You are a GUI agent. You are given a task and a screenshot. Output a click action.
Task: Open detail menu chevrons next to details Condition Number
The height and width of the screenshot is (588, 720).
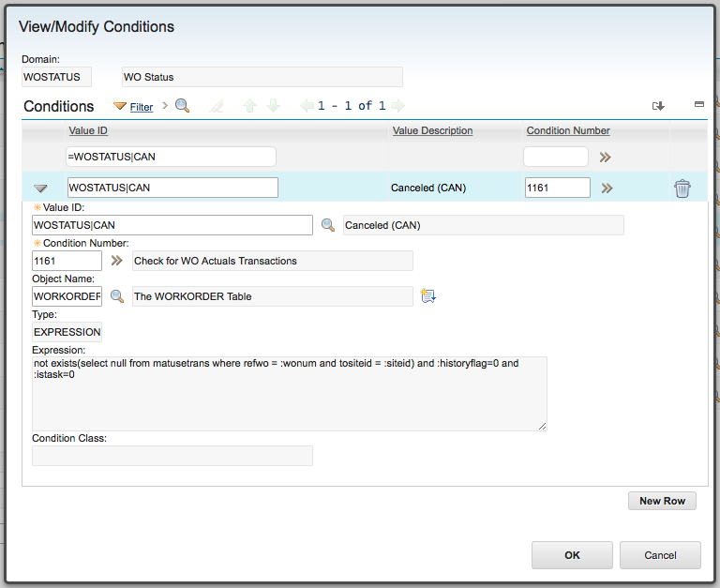click(x=116, y=261)
